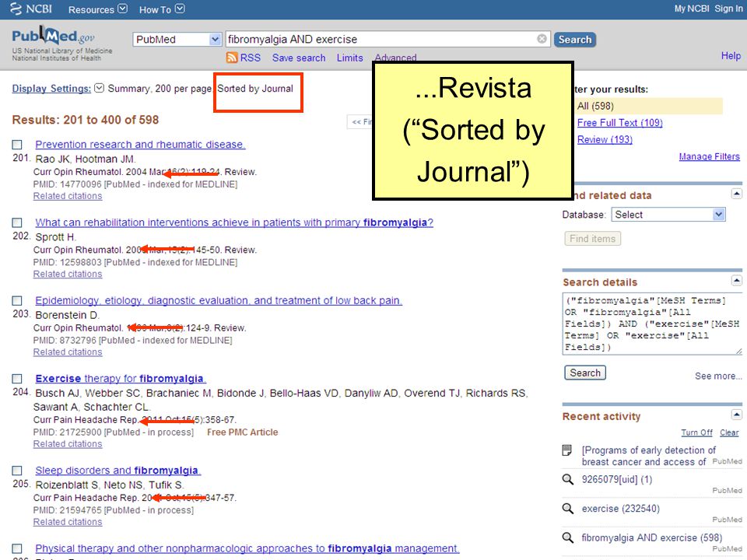Tick the checkbox for result 202
The image size is (747, 560).
(x=17, y=222)
